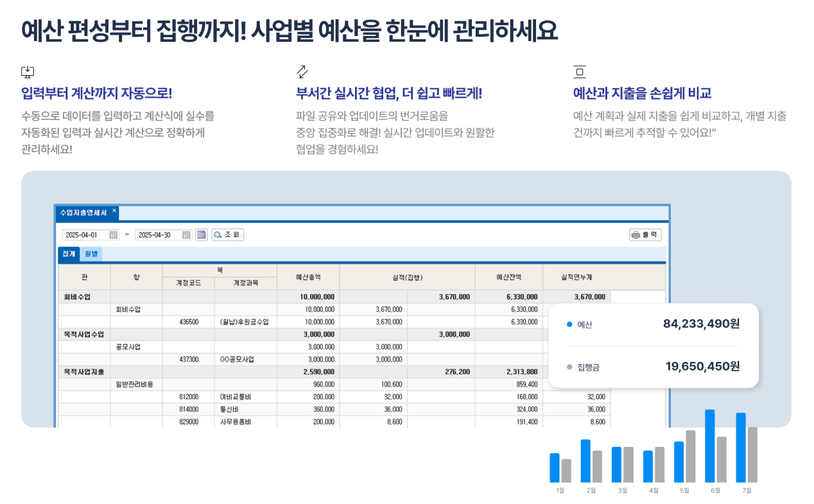The height and width of the screenshot is (504, 814).
Task: Click the 계정과목 column header
Action: [x=246, y=283]
